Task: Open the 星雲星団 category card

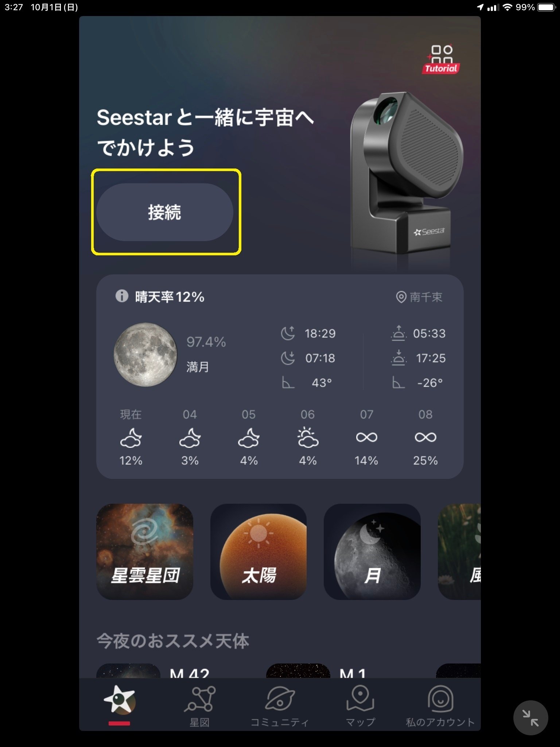Action: pyautogui.click(x=145, y=551)
